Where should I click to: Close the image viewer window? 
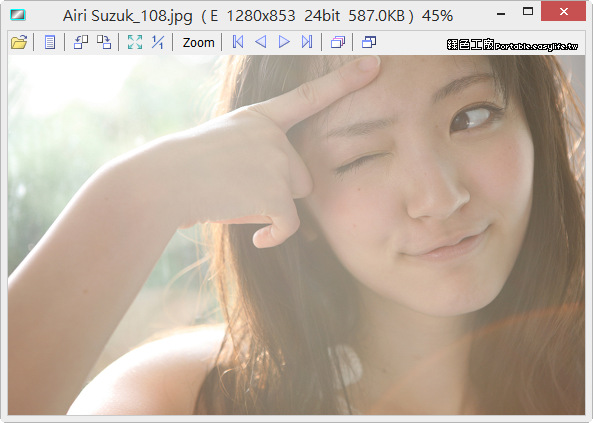tap(564, 11)
